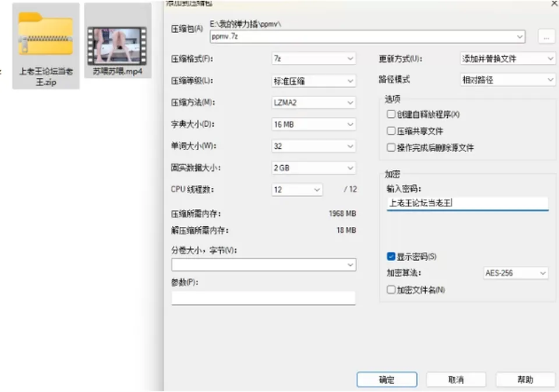This screenshot has width=559, height=392.
Task: Open the archive path combo box ppmv.7z
Action: click(x=367, y=37)
